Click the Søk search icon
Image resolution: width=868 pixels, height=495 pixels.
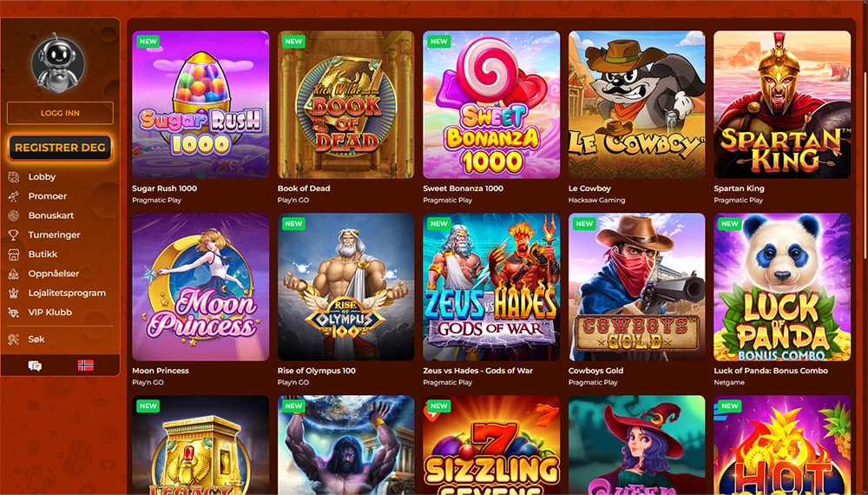pos(14,339)
